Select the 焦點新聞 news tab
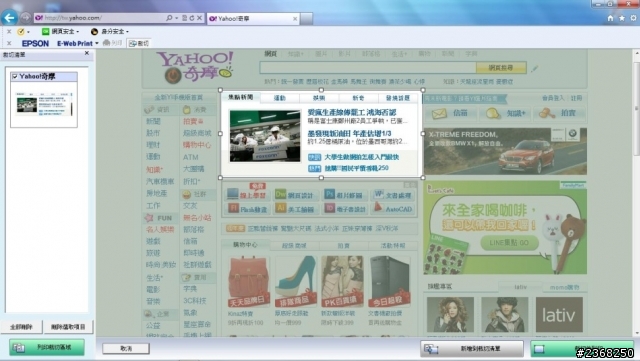Viewport: 640px width, 361px height. coord(240,97)
